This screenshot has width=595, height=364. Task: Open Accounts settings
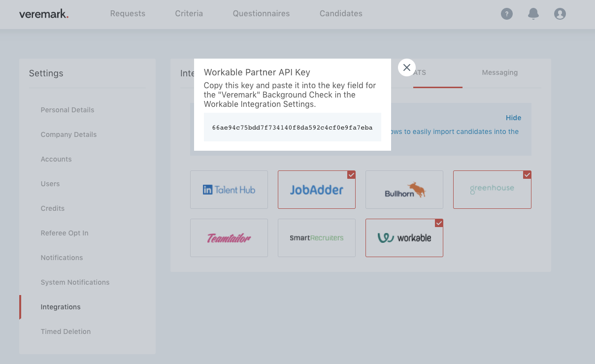click(x=56, y=159)
